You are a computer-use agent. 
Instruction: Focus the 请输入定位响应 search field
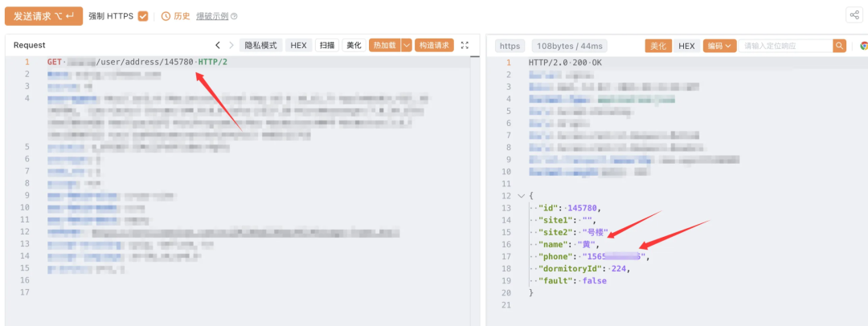click(x=786, y=46)
